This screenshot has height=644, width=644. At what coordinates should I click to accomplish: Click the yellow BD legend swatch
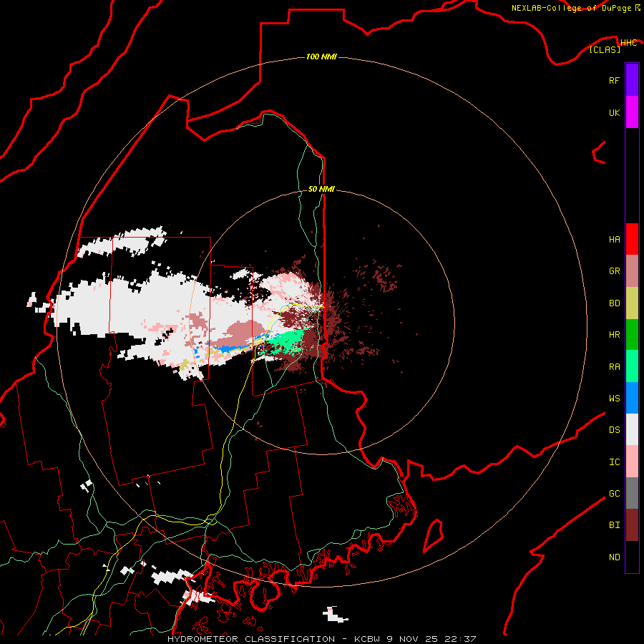pos(632,303)
